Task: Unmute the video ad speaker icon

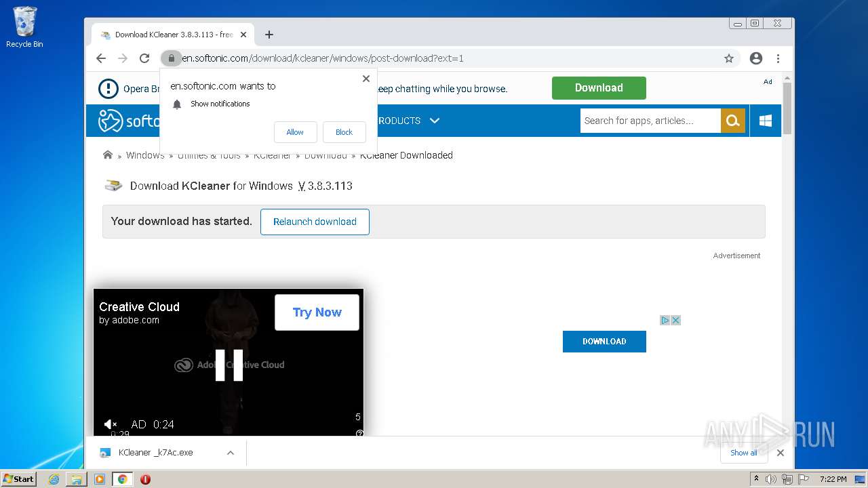Action: 110,424
